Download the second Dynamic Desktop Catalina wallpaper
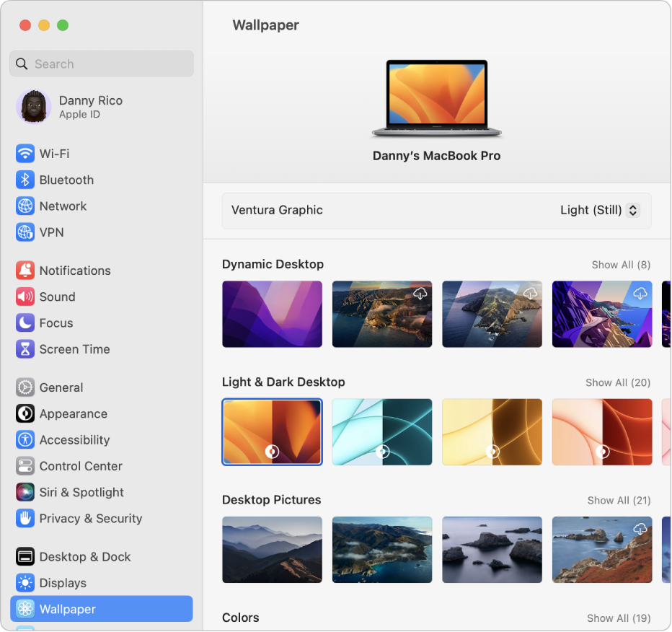This screenshot has width=672, height=632. point(530,293)
